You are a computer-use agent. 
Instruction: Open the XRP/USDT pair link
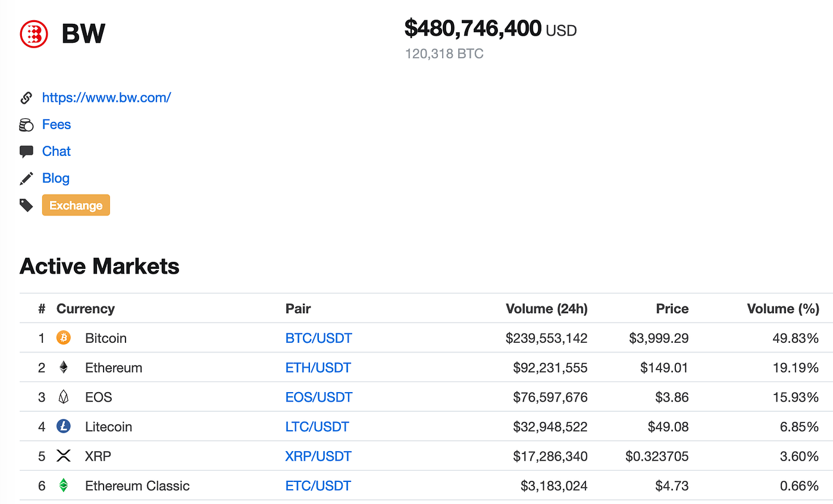(x=318, y=456)
